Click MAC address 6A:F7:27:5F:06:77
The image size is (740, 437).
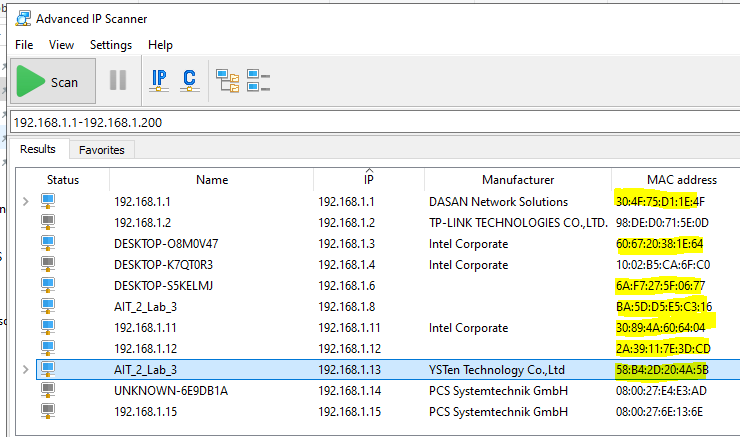pyautogui.click(x=660, y=286)
